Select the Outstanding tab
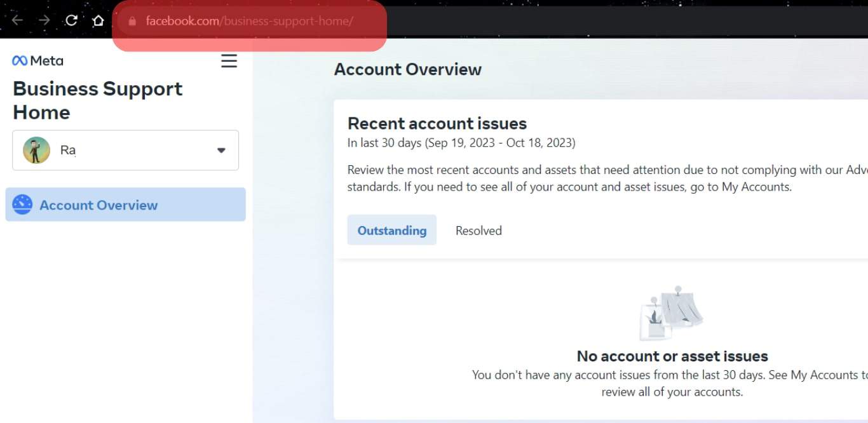Image resolution: width=868 pixels, height=423 pixels. coord(392,230)
